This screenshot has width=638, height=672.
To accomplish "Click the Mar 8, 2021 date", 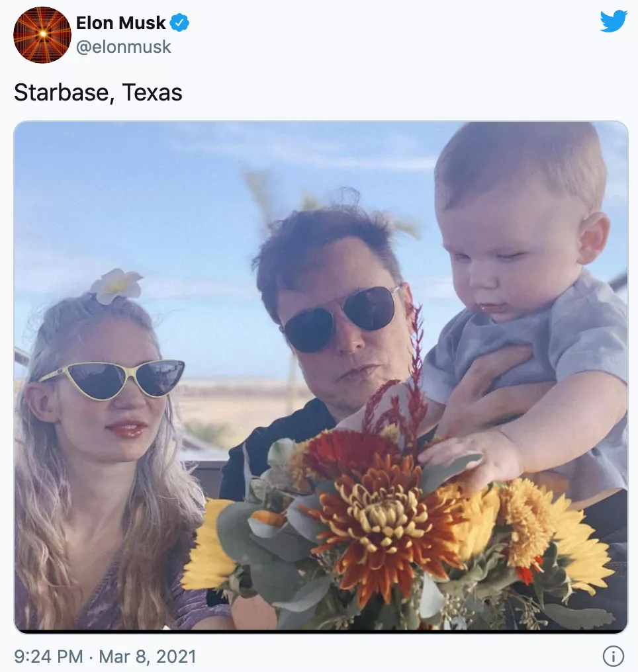I will coord(148,656).
